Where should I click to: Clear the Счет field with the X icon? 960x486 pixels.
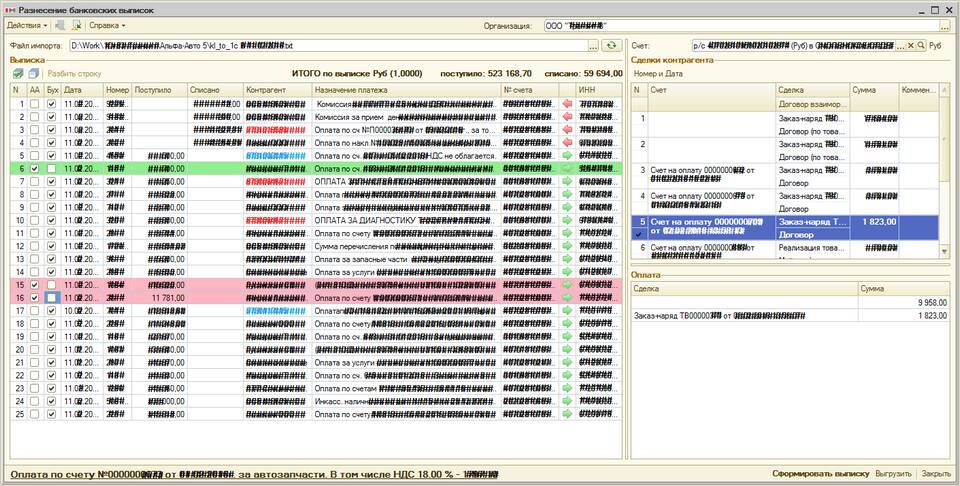910,46
